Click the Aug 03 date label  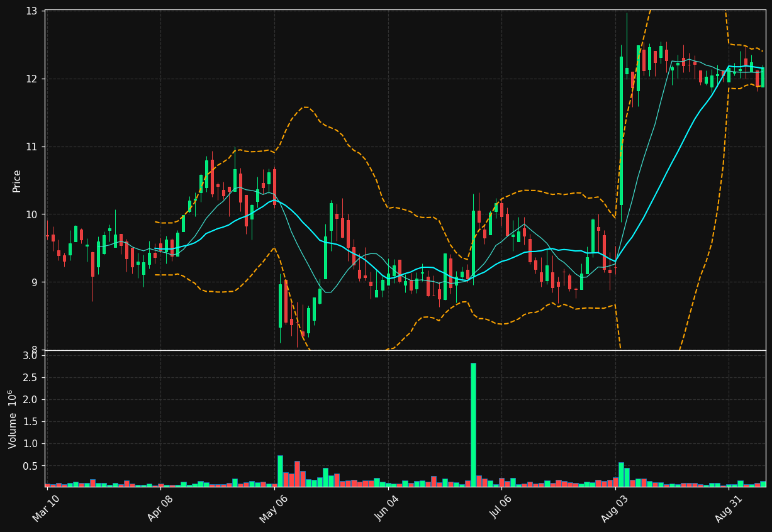coord(614,509)
